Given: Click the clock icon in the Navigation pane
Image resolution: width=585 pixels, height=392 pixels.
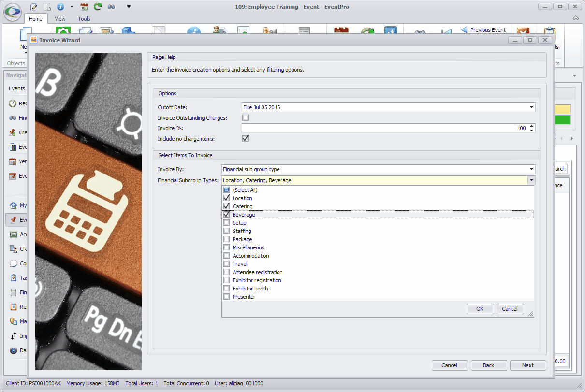Looking at the screenshot, I should pos(13,103).
